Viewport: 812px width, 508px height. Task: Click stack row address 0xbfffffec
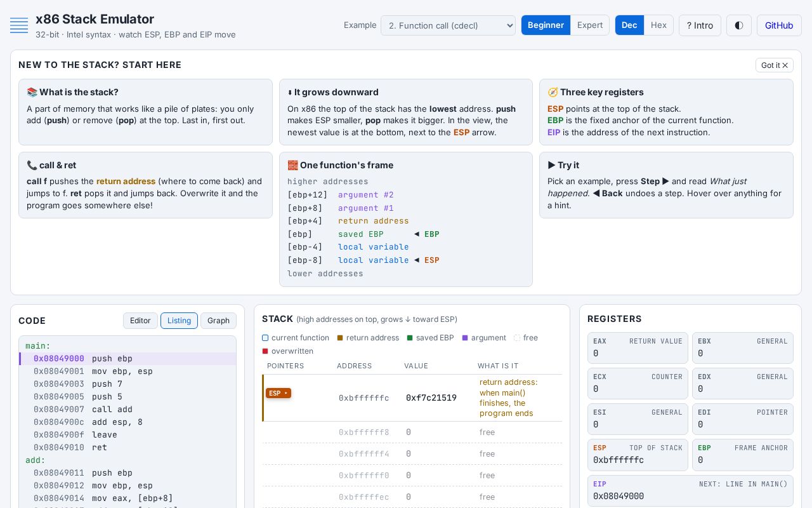pos(364,497)
